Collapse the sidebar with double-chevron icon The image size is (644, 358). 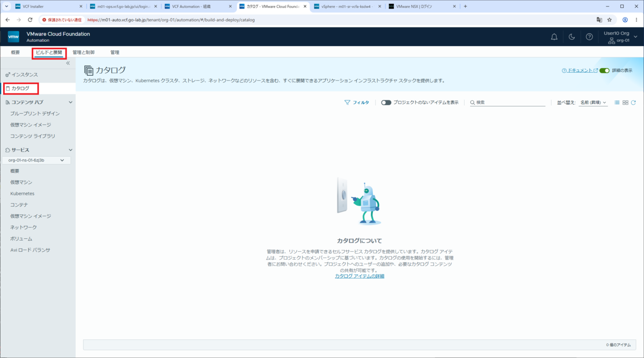click(68, 63)
